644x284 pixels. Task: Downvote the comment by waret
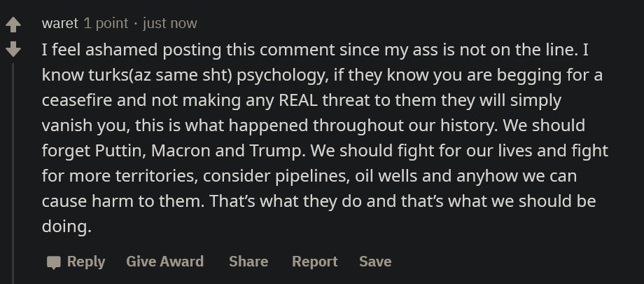[x=13, y=49]
